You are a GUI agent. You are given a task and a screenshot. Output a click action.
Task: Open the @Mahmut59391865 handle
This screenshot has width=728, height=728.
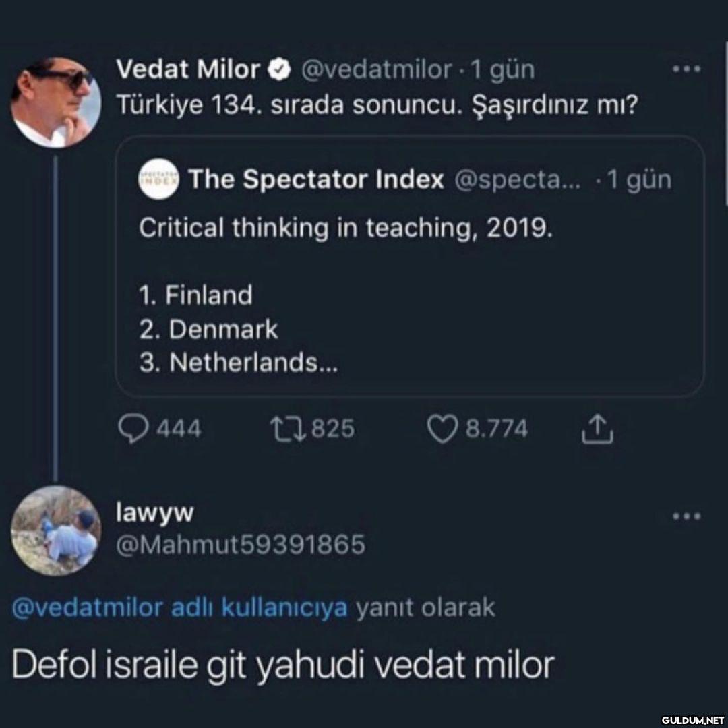point(241,544)
